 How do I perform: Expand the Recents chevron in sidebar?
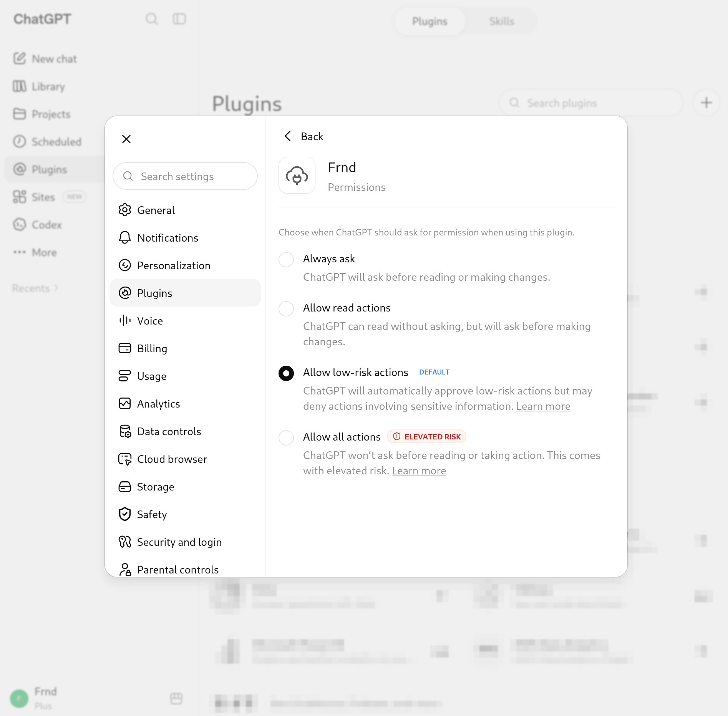pos(57,288)
